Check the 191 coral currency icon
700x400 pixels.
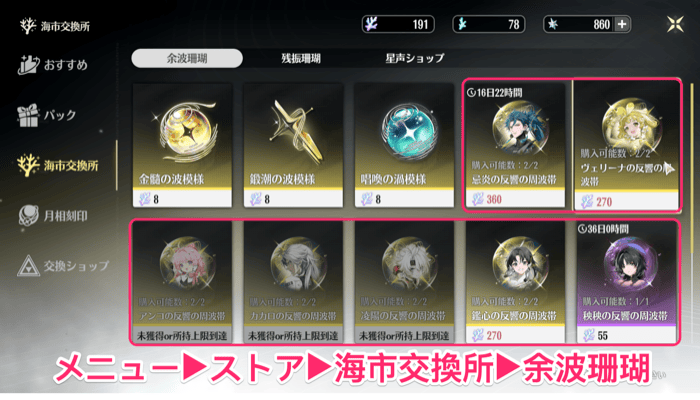pyautogui.click(x=371, y=24)
